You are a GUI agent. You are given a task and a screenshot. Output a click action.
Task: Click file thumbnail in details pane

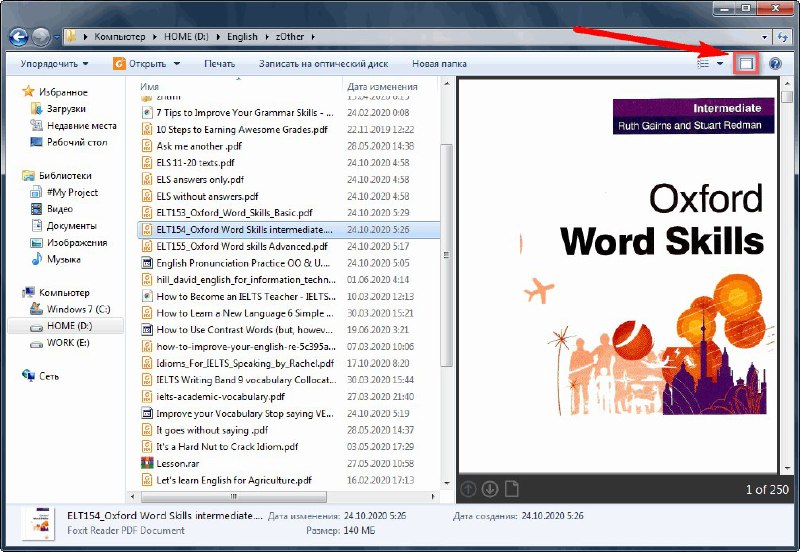pyautogui.click(x=38, y=523)
